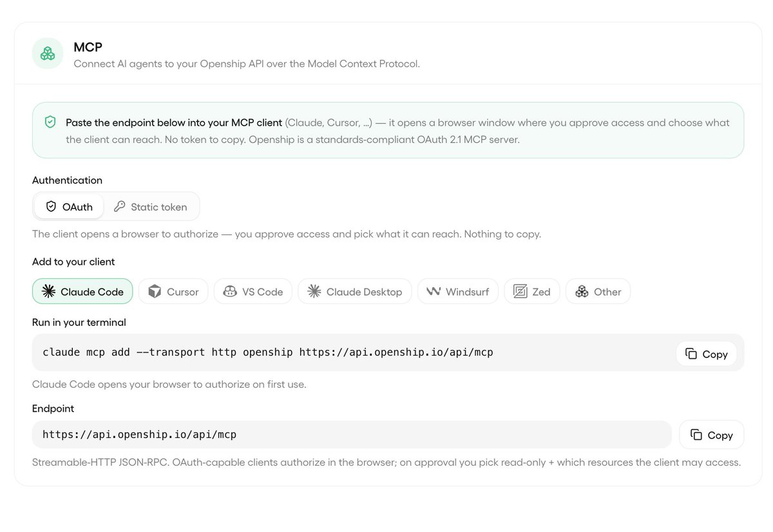773x532 pixels.
Task: Click 'Claude Code opens your browser to authorize' note
Action: pyautogui.click(x=169, y=385)
